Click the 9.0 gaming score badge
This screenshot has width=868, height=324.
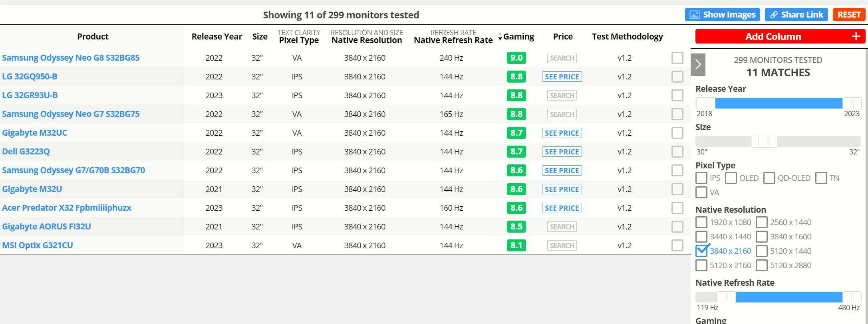[x=516, y=58]
